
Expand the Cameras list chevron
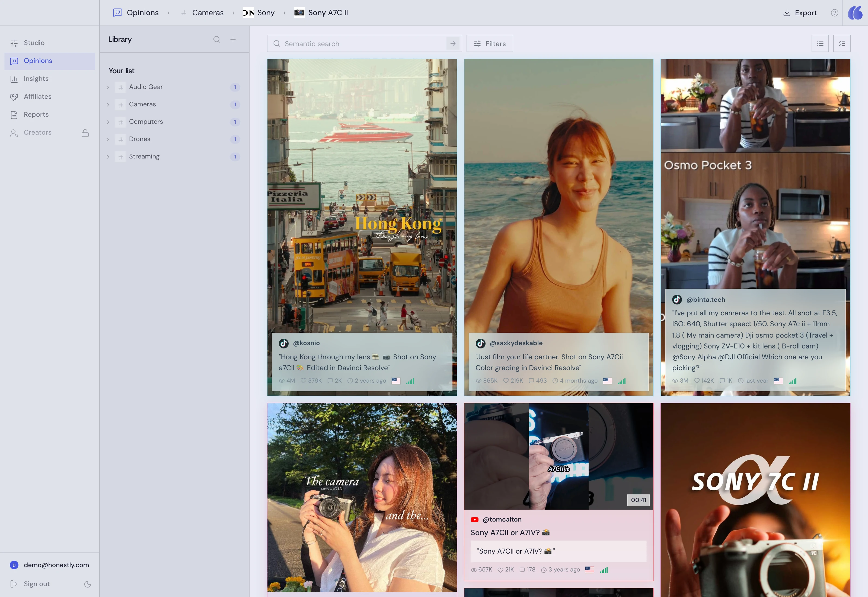(108, 105)
